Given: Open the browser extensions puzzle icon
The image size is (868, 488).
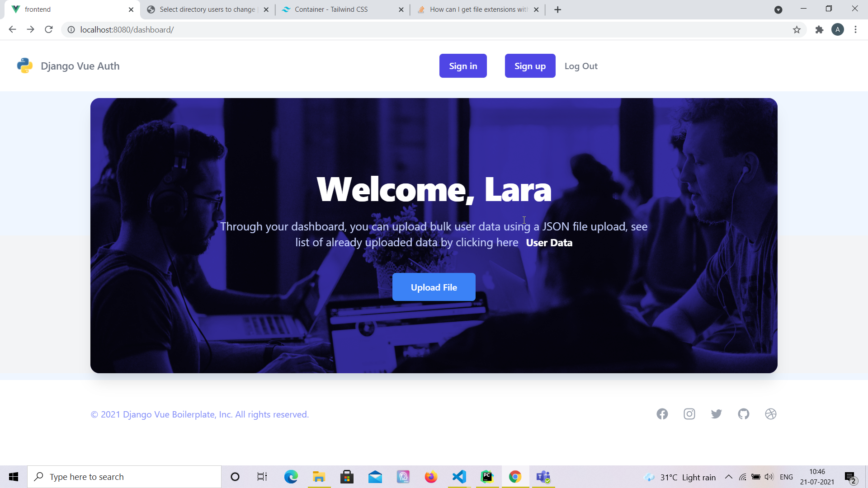Looking at the screenshot, I should tap(819, 30).
